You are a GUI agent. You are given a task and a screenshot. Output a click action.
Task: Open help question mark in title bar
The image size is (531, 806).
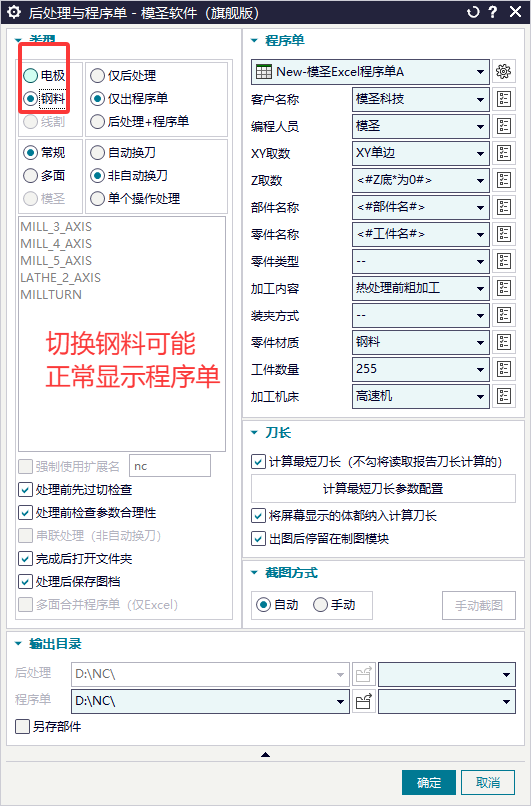492,12
